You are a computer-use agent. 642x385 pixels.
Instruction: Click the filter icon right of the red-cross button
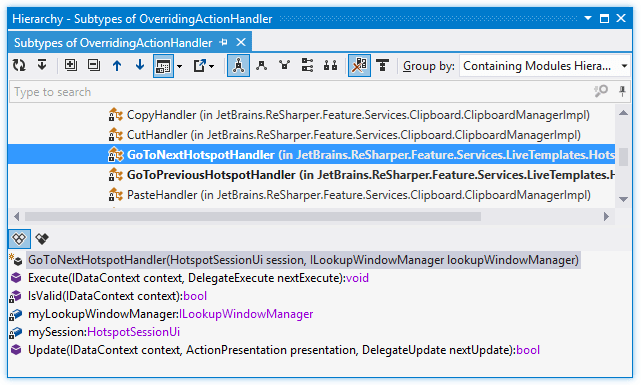pyautogui.click(x=382, y=66)
